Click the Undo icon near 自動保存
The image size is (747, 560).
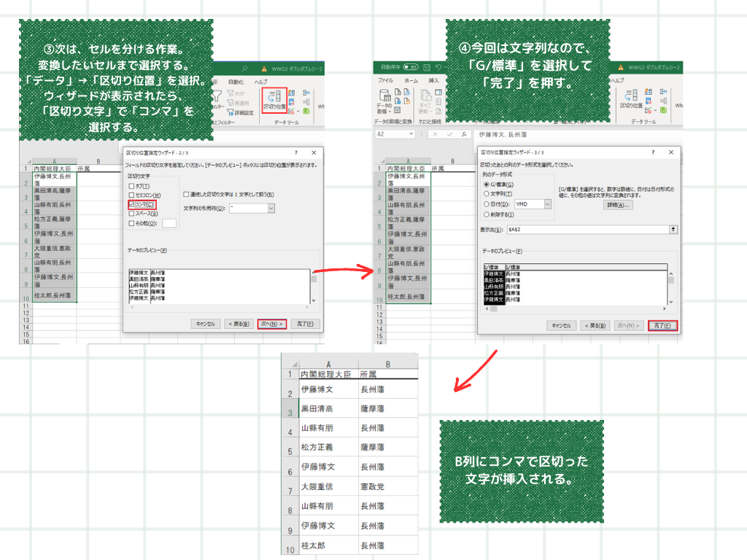point(438,66)
